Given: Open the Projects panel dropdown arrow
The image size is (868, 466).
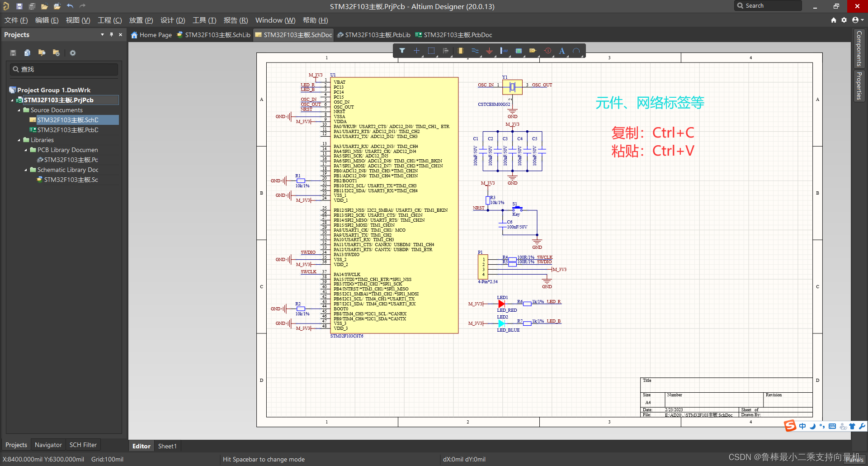Looking at the screenshot, I should click(102, 34).
